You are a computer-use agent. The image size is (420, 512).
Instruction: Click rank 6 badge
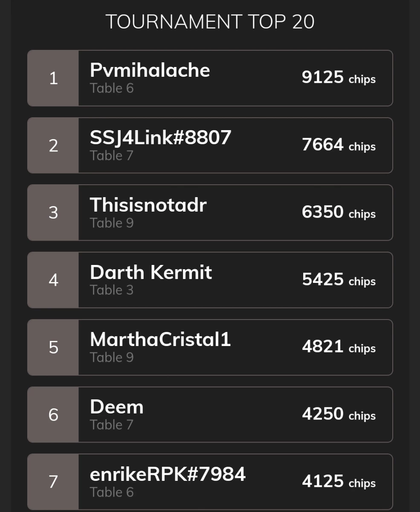[53, 415]
